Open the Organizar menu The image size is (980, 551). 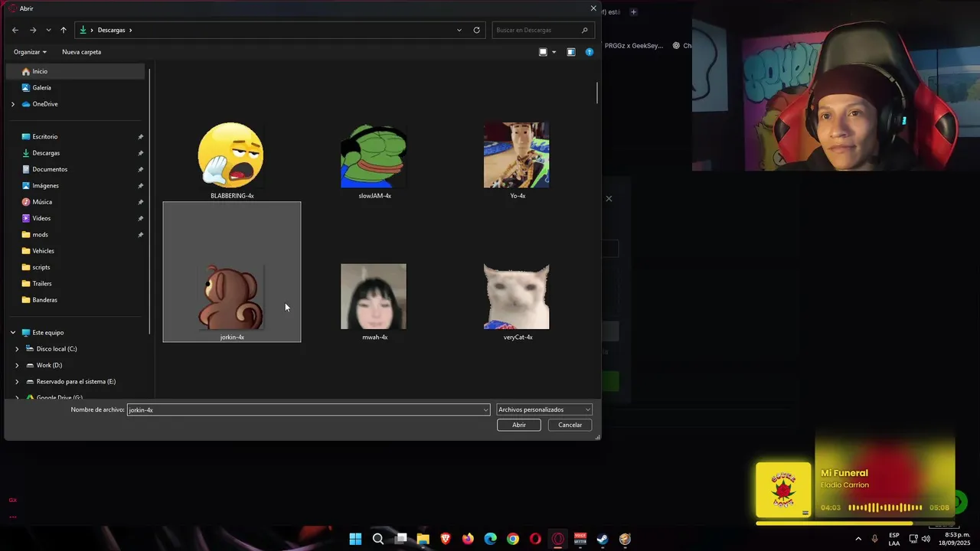[x=30, y=52]
